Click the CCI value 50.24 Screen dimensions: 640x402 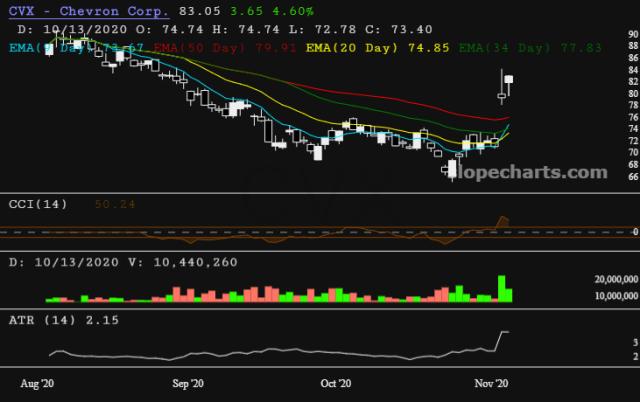112,204
